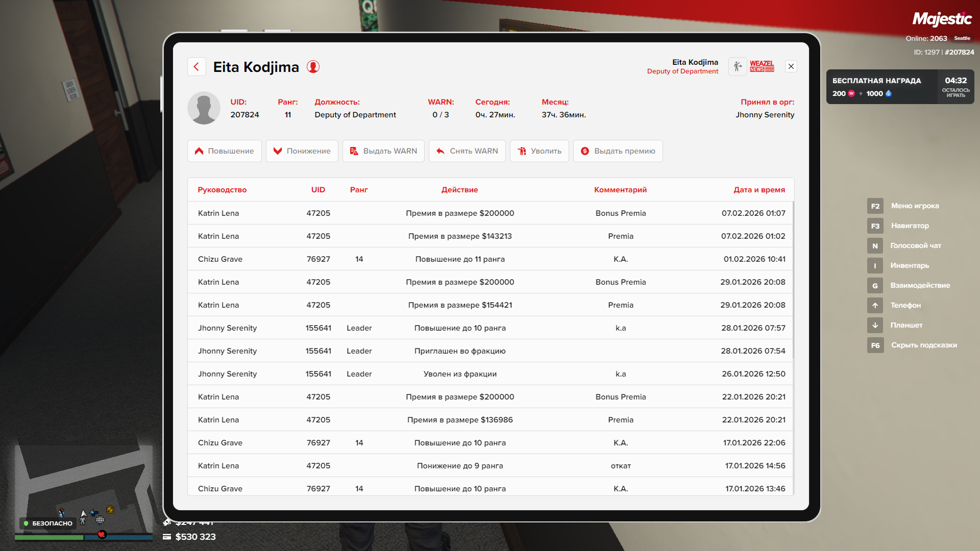Close the tablet panel with X
This screenshot has width=980, height=551.
[791, 66]
